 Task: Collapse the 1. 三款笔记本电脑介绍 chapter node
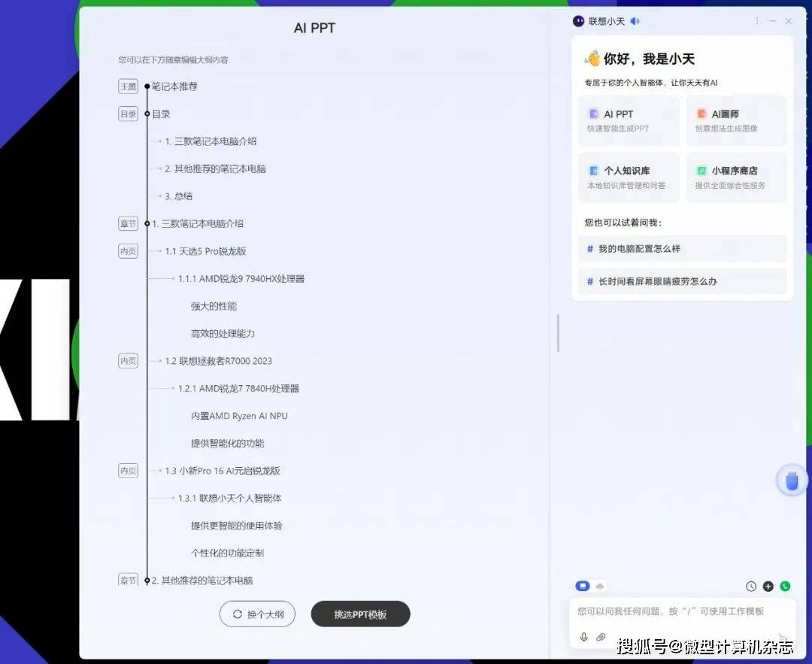point(147,224)
